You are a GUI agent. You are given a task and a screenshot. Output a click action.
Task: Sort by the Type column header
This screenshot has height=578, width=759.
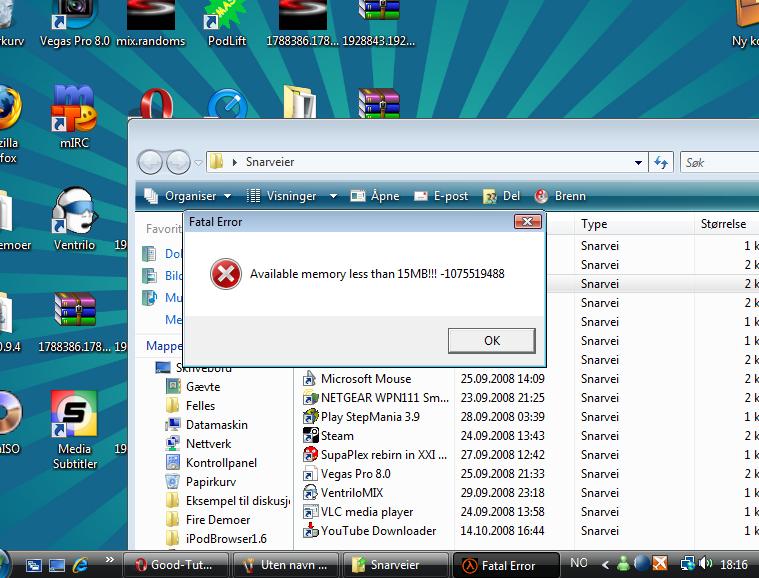coord(634,224)
